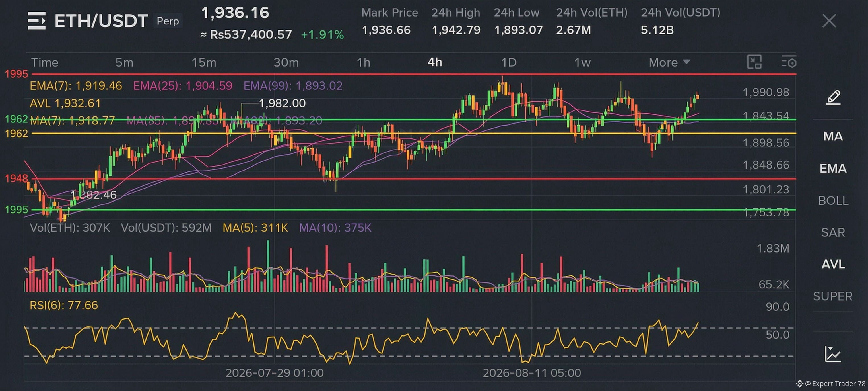Click the 2026-08-11 05:00 date label
This screenshot has height=391, width=868.
coord(532,373)
